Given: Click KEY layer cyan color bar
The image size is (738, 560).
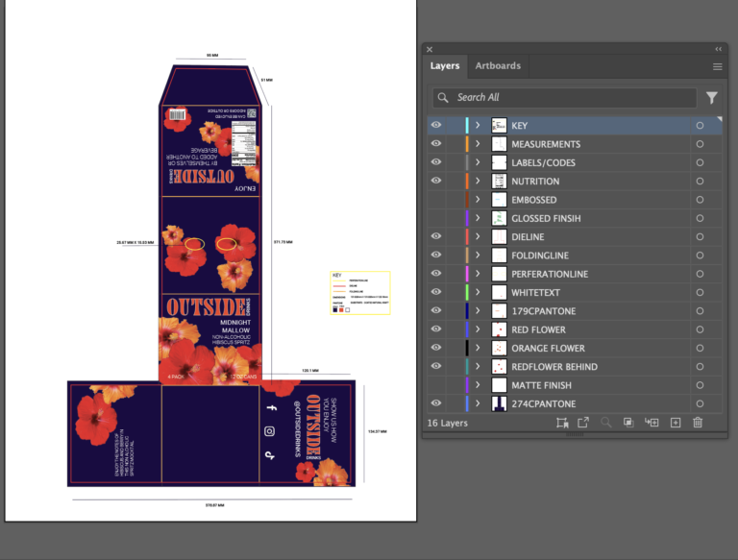Looking at the screenshot, I should point(467,125).
